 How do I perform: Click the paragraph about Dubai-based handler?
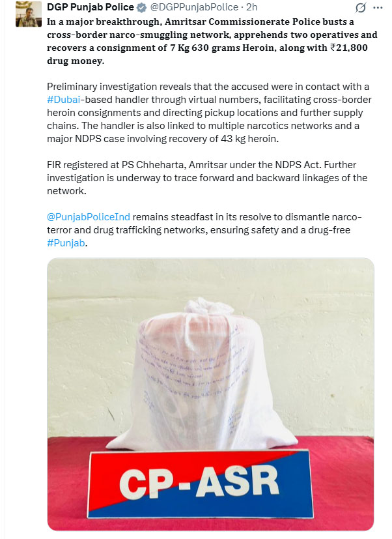click(x=209, y=113)
